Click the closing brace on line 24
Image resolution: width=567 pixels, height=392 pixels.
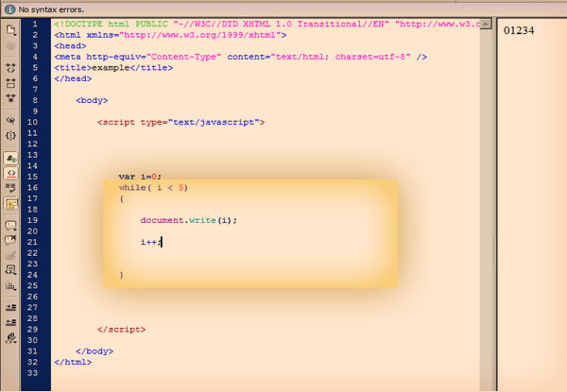pyautogui.click(x=122, y=275)
